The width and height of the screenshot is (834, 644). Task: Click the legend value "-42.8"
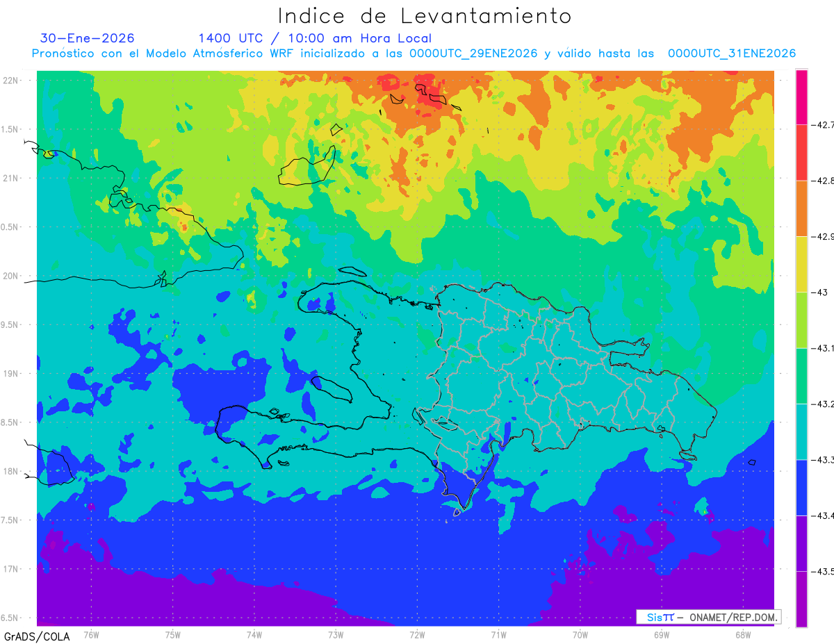pyautogui.click(x=823, y=181)
